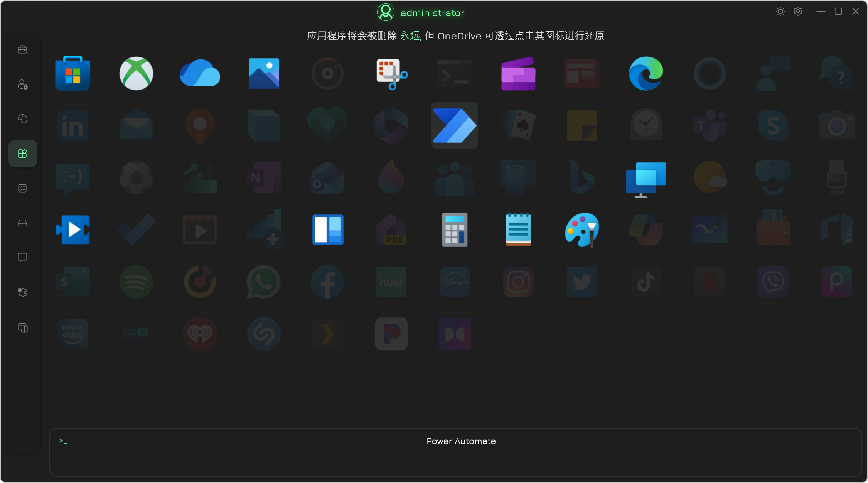Select the dimmed Skype icon
This screenshot has height=483, width=868.
coord(773,125)
